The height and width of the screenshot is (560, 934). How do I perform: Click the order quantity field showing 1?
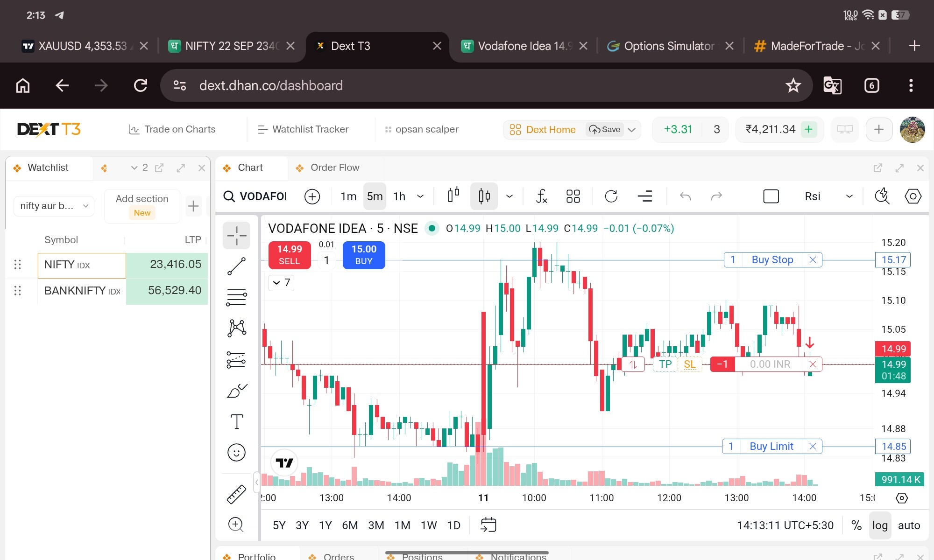[326, 260]
